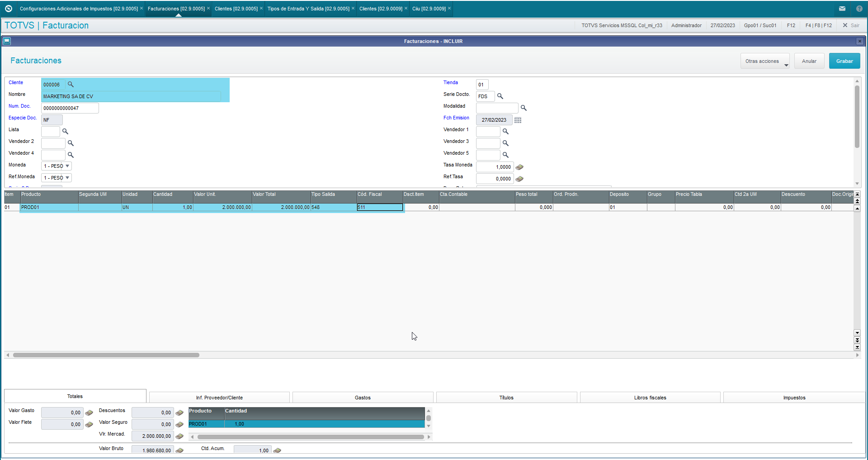Viewport: 868px width, 460px height.
Task: Click the Tienda input field
Action: click(x=482, y=85)
